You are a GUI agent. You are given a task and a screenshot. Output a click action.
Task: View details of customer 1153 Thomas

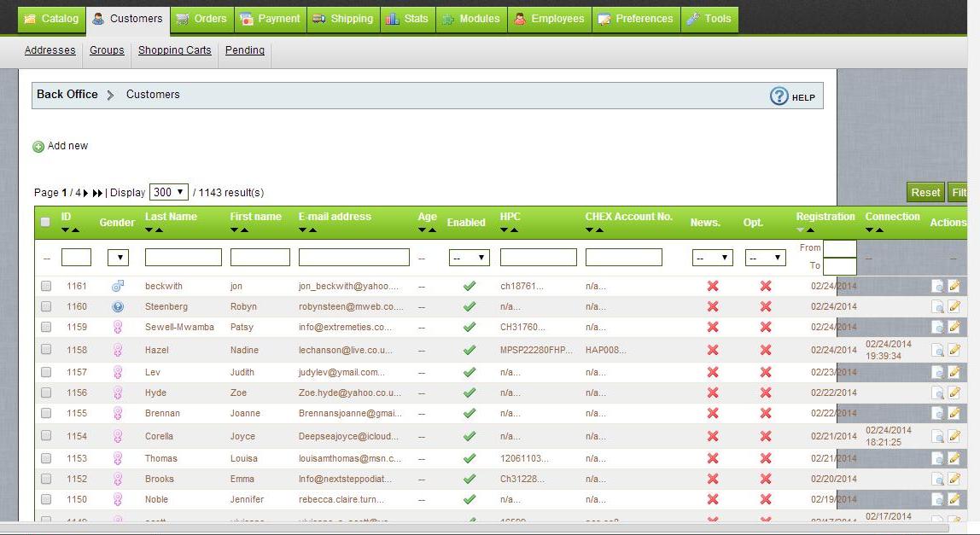click(x=937, y=459)
